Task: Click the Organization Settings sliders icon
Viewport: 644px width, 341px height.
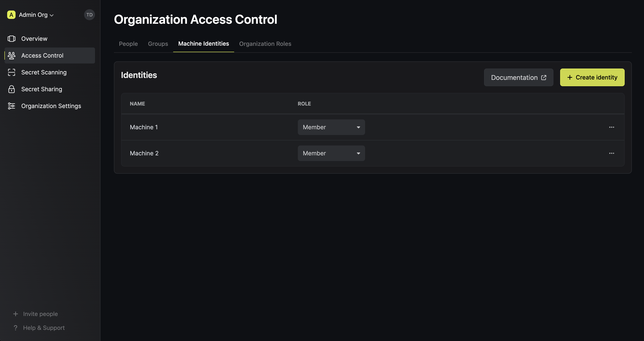Action: pyautogui.click(x=12, y=106)
